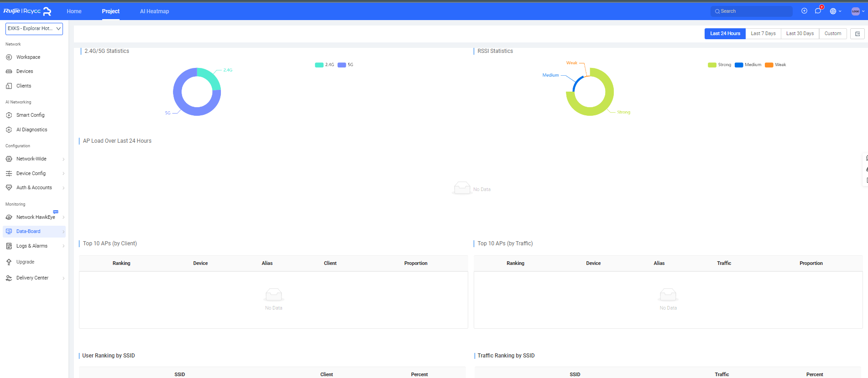
Task: Click the export icon beside Custom
Action: (x=857, y=34)
